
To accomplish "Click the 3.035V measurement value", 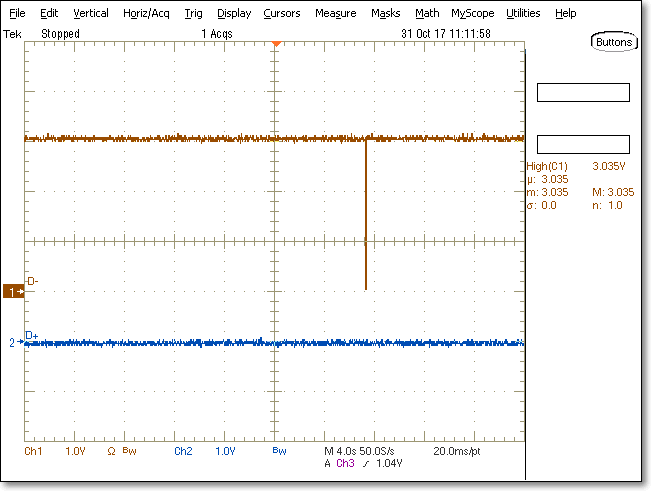I will (609, 166).
